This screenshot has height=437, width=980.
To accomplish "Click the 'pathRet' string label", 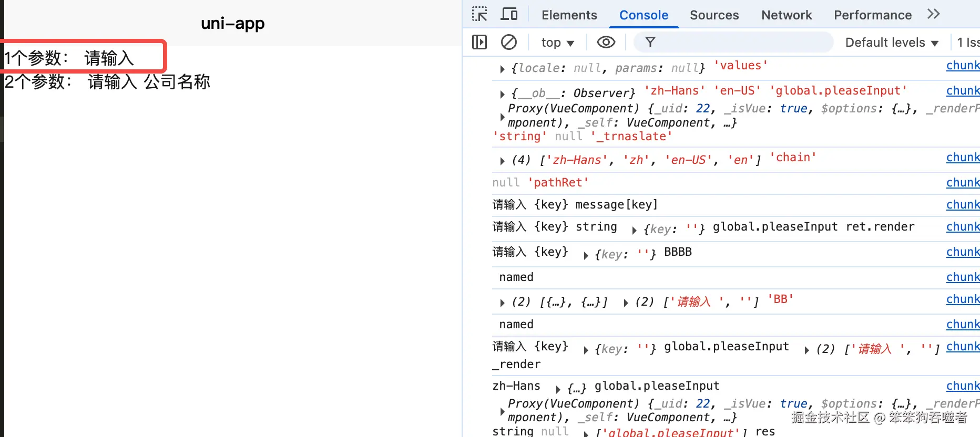I will tap(558, 183).
